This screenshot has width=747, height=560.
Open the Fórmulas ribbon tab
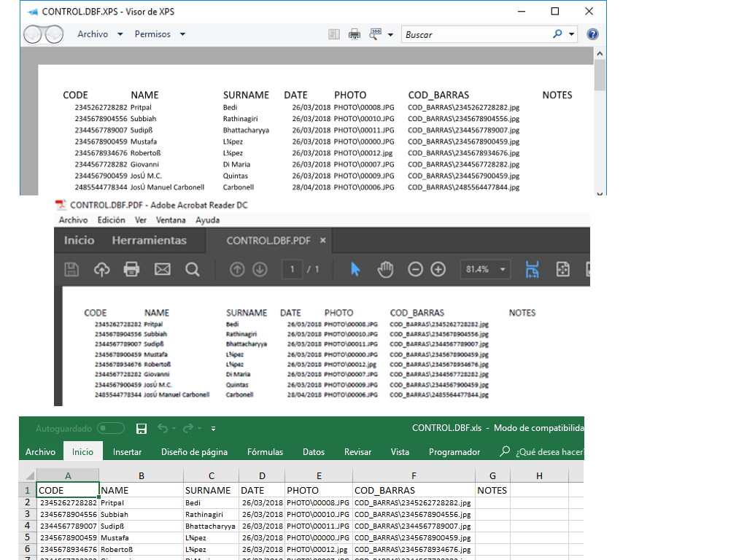(x=265, y=452)
